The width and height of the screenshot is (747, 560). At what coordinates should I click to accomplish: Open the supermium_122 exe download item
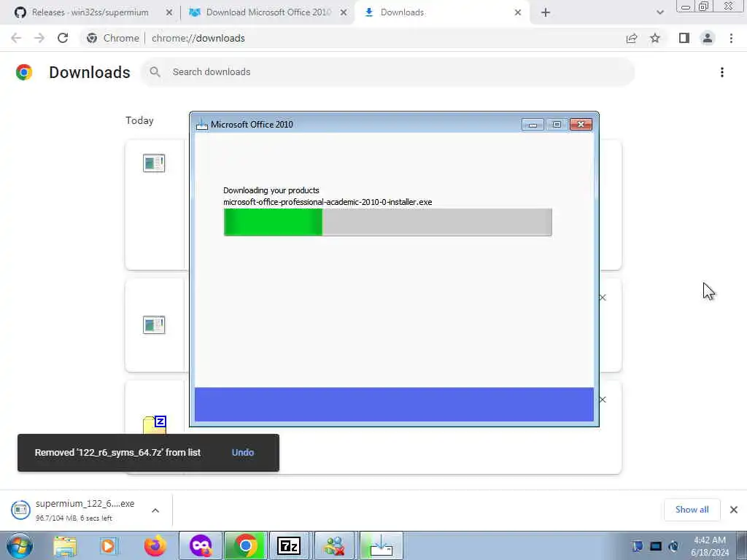(76, 510)
